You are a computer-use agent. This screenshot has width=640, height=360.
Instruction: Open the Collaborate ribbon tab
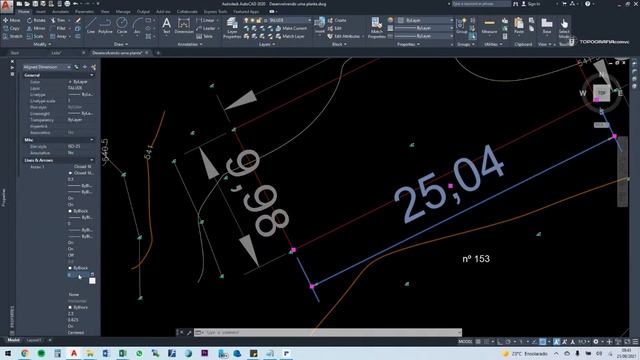click(x=187, y=12)
